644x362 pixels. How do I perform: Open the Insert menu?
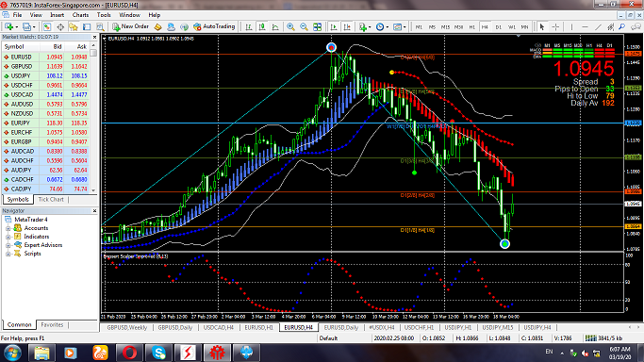point(58,15)
